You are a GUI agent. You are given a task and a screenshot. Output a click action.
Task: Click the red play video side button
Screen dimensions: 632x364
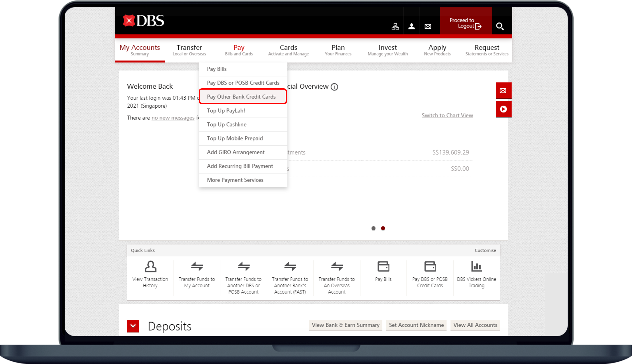point(503,109)
